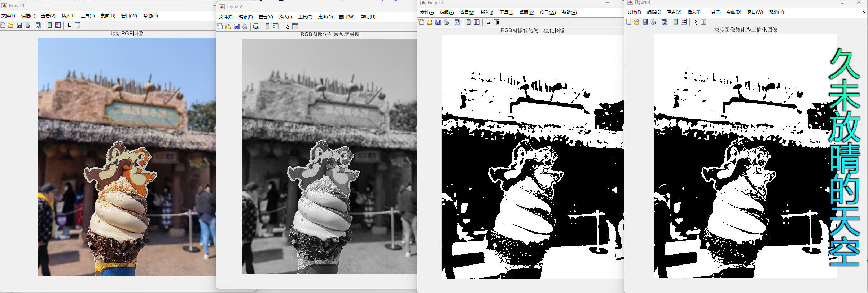The height and width of the screenshot is (293, 868).
Task: Save Figure 4 using the floppy disk icon
Action: click(x=645, y=22)
